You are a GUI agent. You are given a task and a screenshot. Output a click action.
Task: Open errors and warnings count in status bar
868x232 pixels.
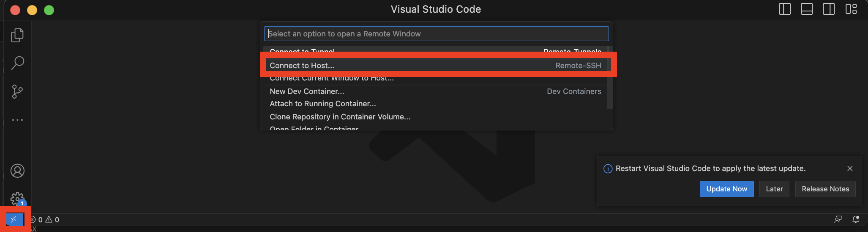click(x=44, y=220)
